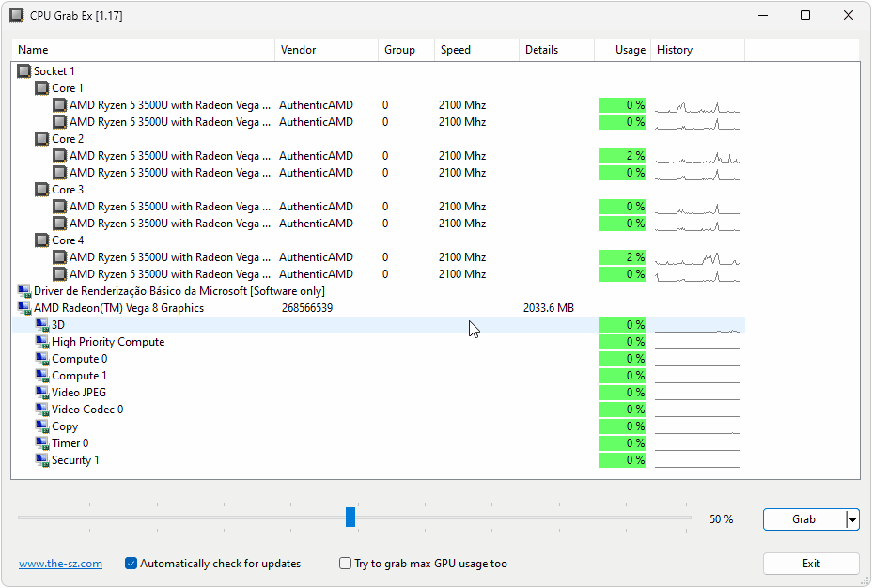Sort by the Group column header
The width and height of the screenshot is (872, 588).
point(407,50)
